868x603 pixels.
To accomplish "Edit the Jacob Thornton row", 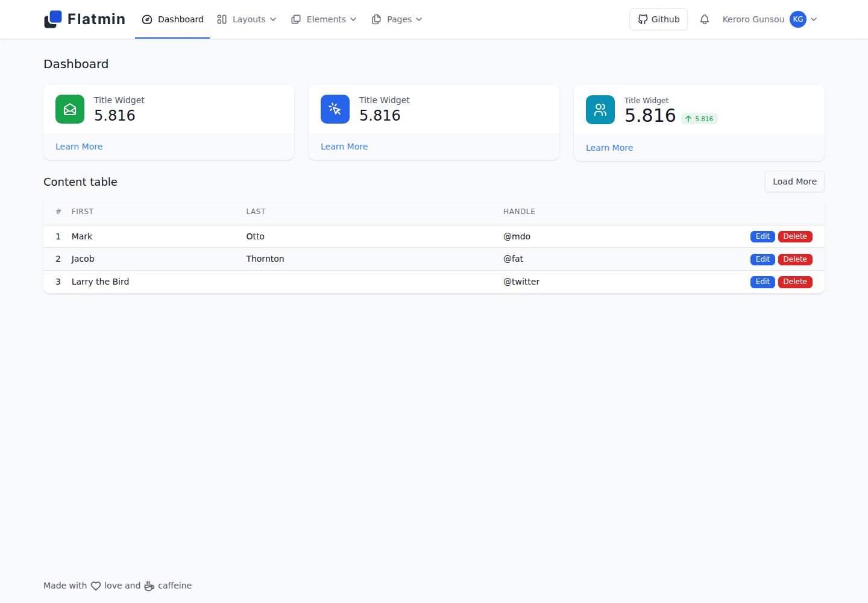I will [x=763, y=259].
